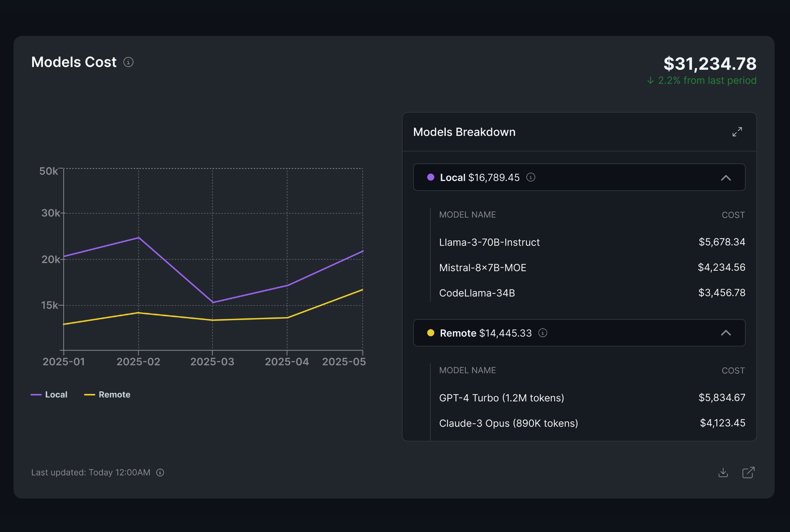
Task: Click the COST column header under Local
Action: click(x=733, y=215)
